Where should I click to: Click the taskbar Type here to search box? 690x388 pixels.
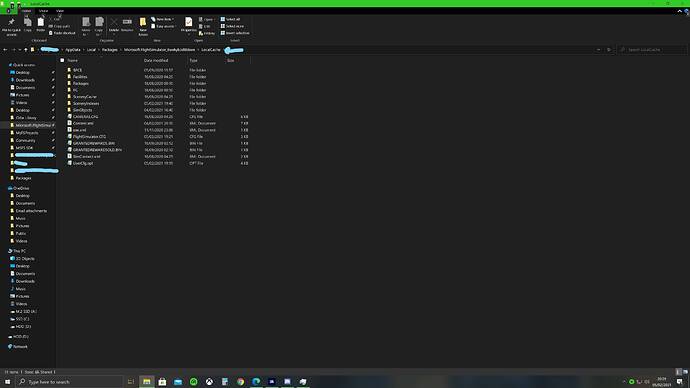[x=70, y=381]
